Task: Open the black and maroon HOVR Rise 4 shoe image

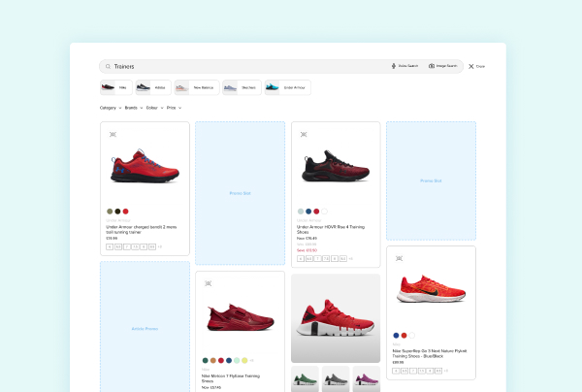Action: click(x=336, y=166)
